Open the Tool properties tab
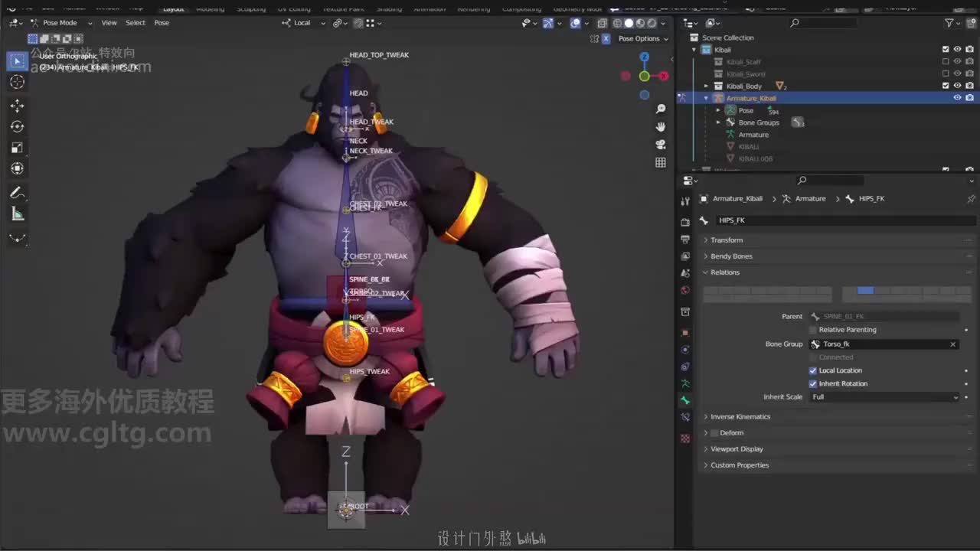Image resolution: width=980 pixels, height=551 pixels. pos(685,201)
